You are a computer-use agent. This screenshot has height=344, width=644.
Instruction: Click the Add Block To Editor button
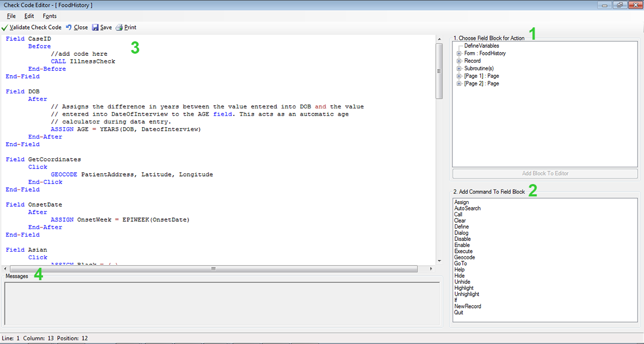pyautogui.click(x=545, y=173)
